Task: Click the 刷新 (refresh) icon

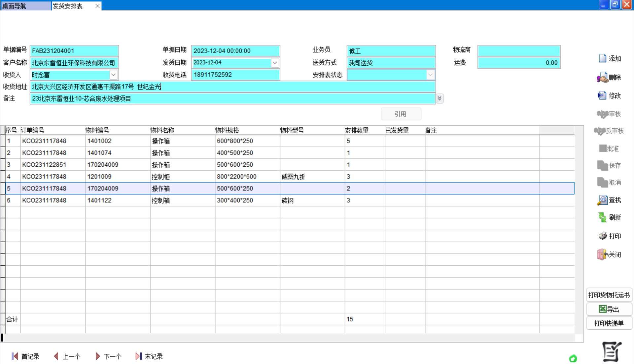Action: pos(602,217)
